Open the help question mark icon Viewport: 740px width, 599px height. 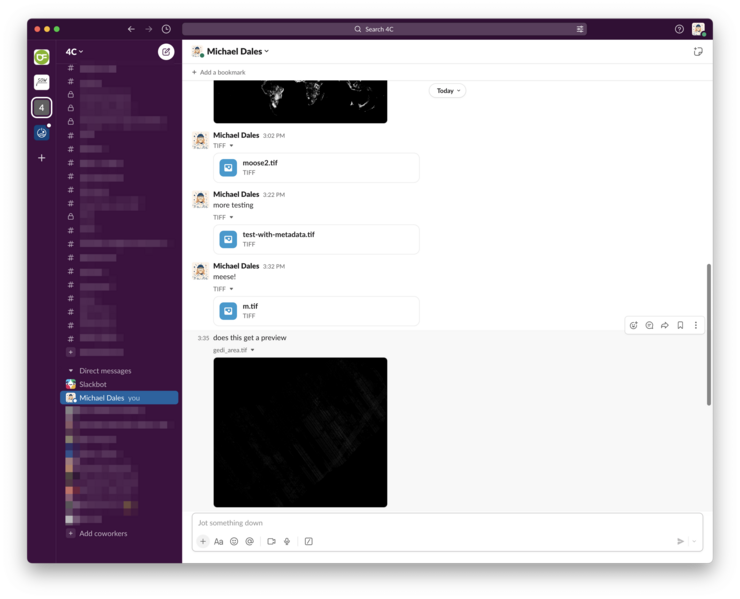(679, 29)
